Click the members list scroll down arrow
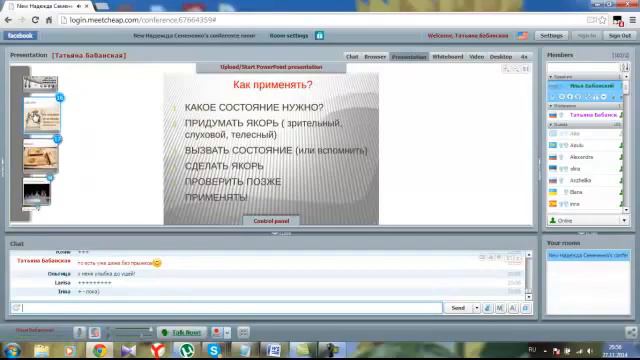640x360 pixels. [626, 210]
